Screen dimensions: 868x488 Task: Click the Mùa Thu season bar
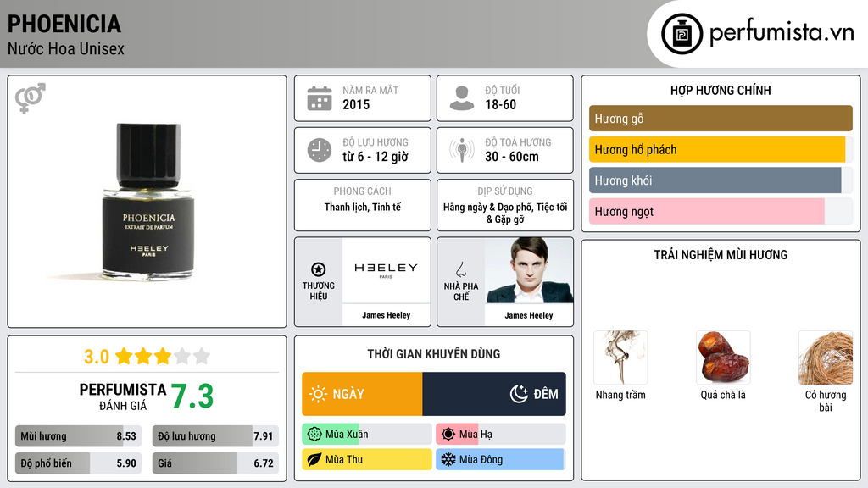pos(367,459)
